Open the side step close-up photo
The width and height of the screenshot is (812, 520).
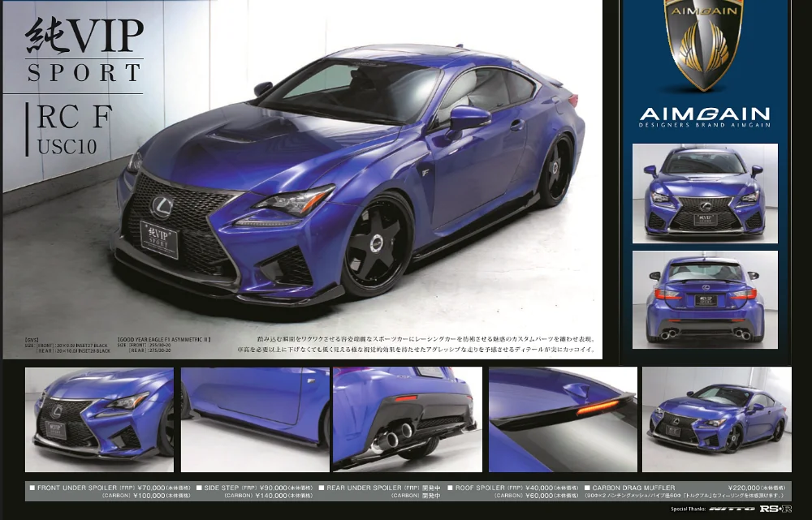click(255, 419)
